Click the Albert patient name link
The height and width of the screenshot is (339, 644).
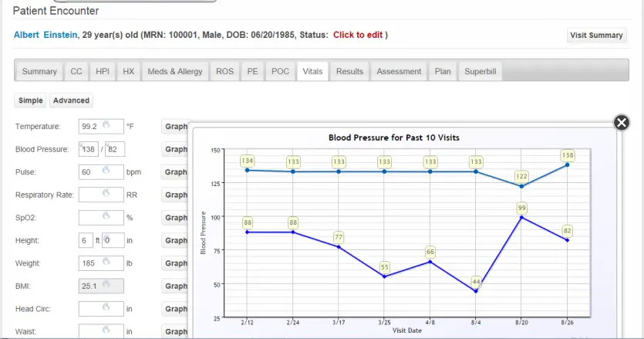click(26, 35)
